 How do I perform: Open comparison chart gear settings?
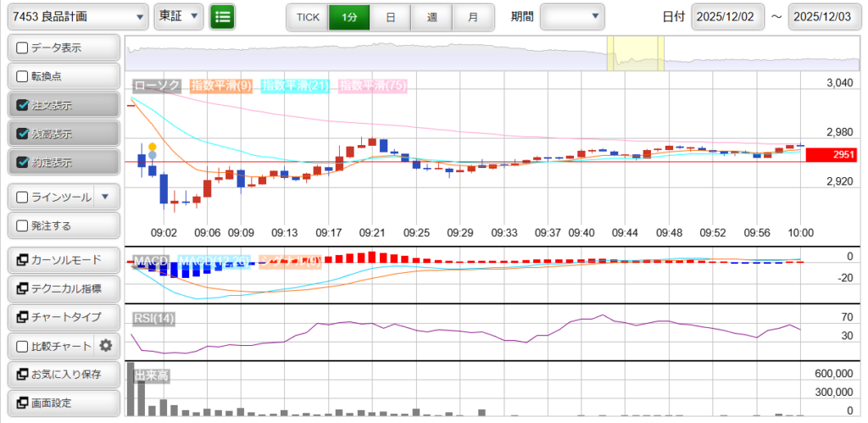(106, 345)
